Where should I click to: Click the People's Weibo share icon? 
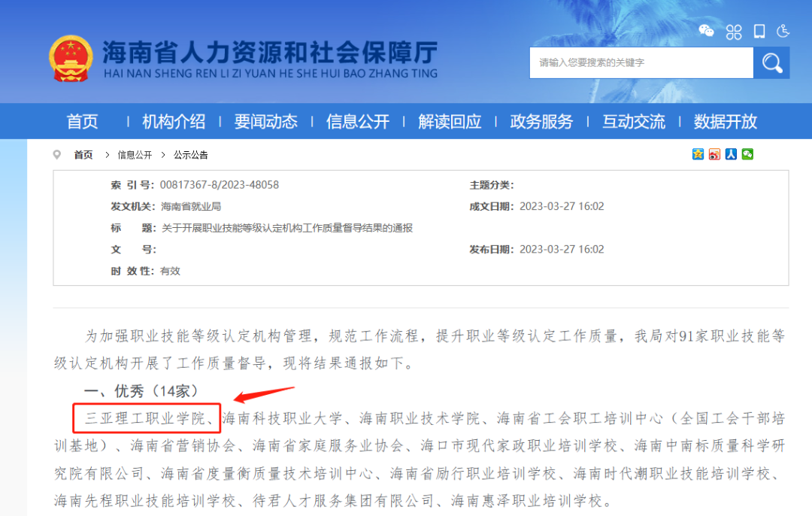tap(730, 154)
